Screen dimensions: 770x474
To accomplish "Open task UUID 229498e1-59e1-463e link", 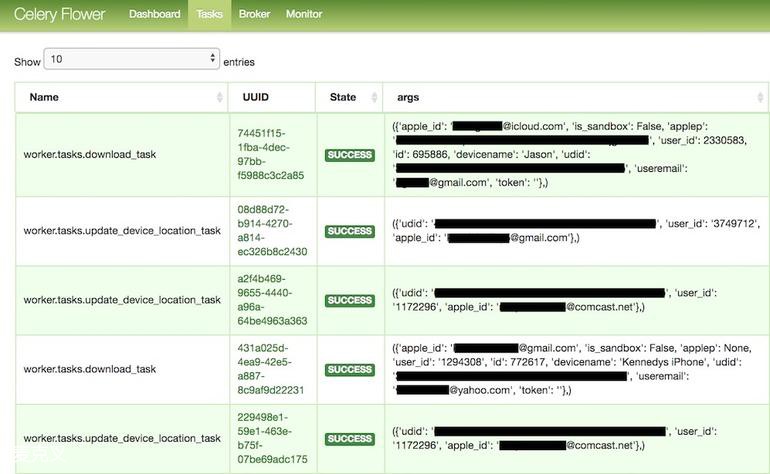I will click(272, 438).
